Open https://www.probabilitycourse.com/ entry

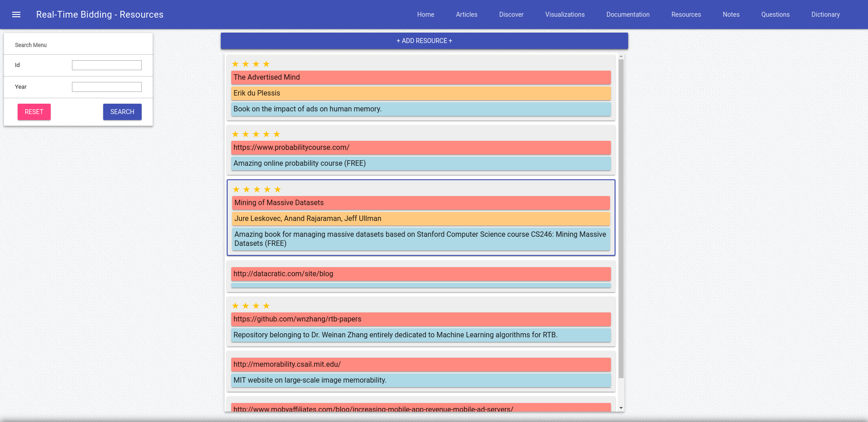[421, 148]
